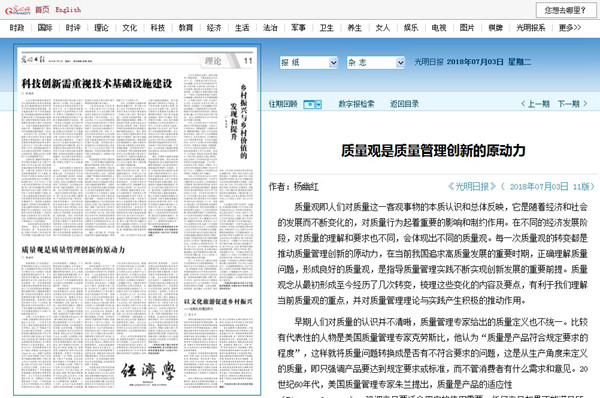
Task: Open the 时评 section
Action: tap(73, 28)
